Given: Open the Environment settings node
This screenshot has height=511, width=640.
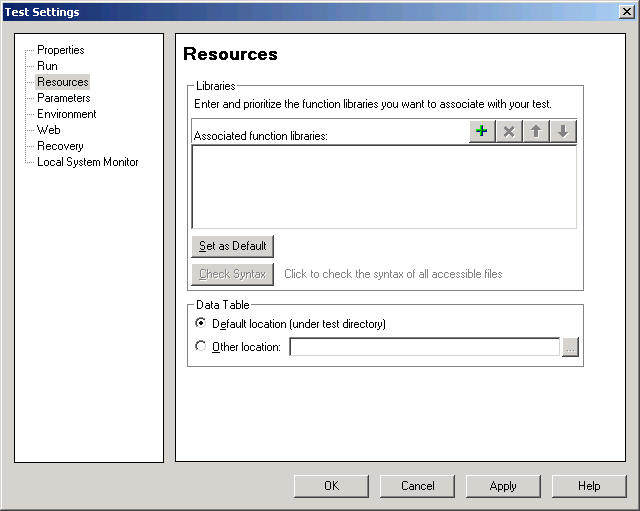Looking at the screenshot, I should click(x=67, y=114).
